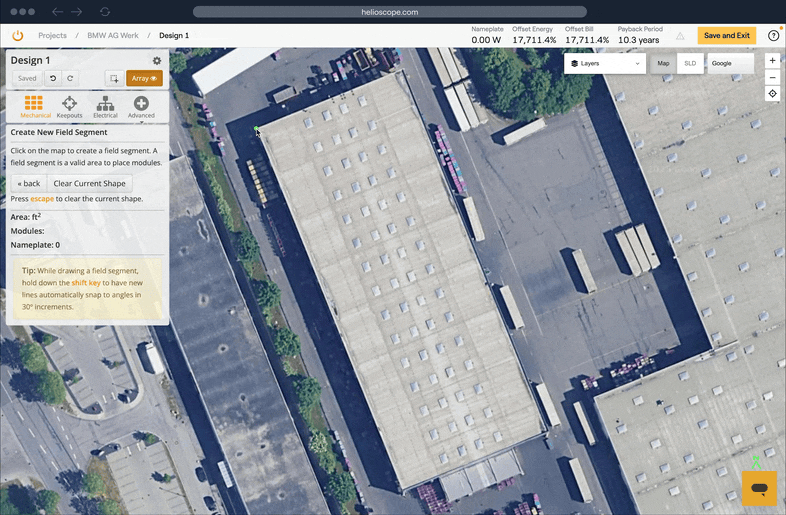786x515 pixels.
Task: Switch the view to Map mode
Action: (663, 63)
